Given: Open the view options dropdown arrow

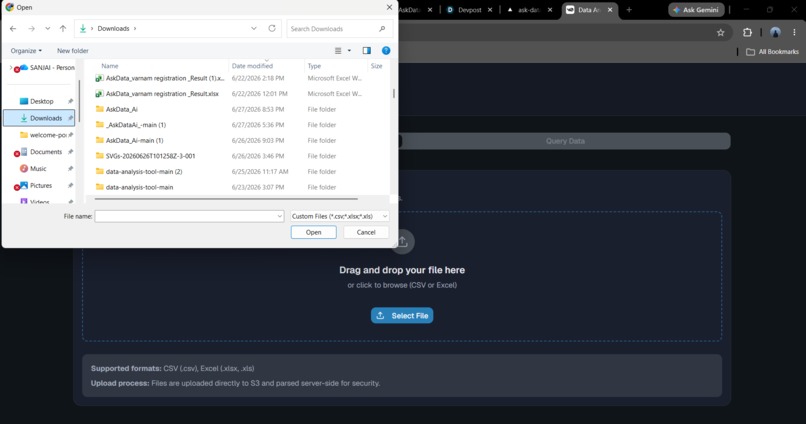Looking at the screenshot, I should [x=349, y=50].
